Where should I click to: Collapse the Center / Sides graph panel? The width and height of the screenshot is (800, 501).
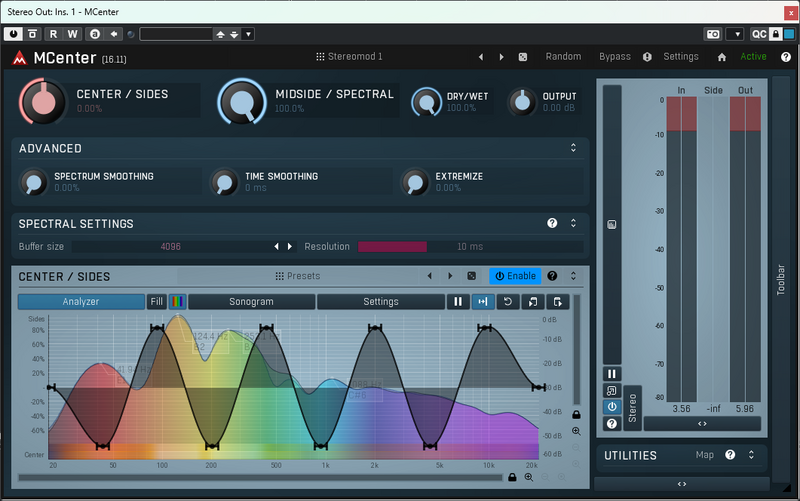(573, 276)
